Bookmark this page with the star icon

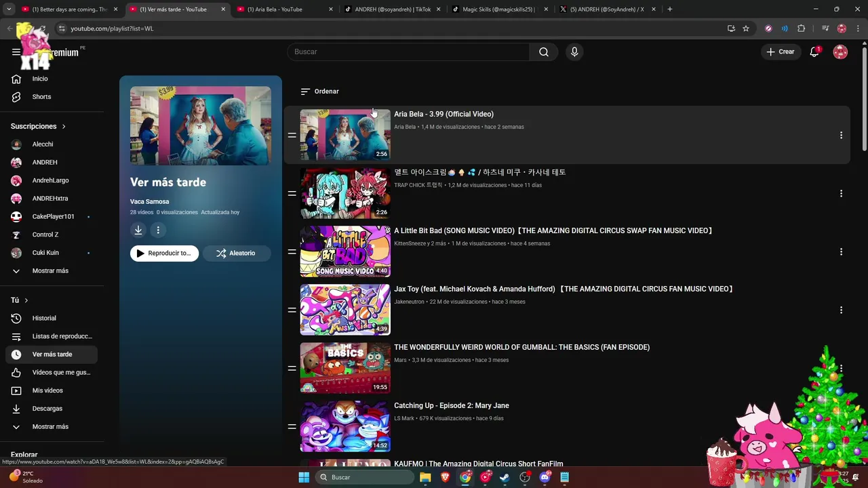pos(746,28)
